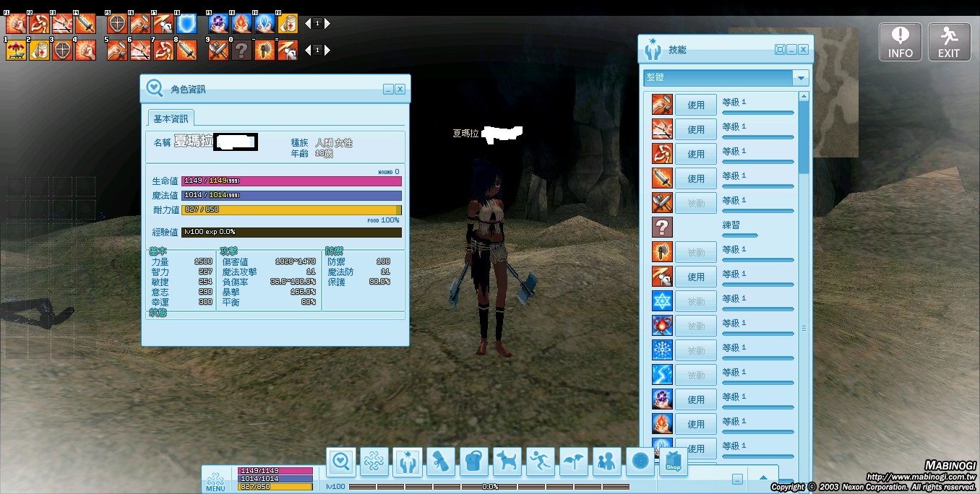Click 使用 button for the first skill
The width and height of the screenshot is (980, 494).
(695, 105)
